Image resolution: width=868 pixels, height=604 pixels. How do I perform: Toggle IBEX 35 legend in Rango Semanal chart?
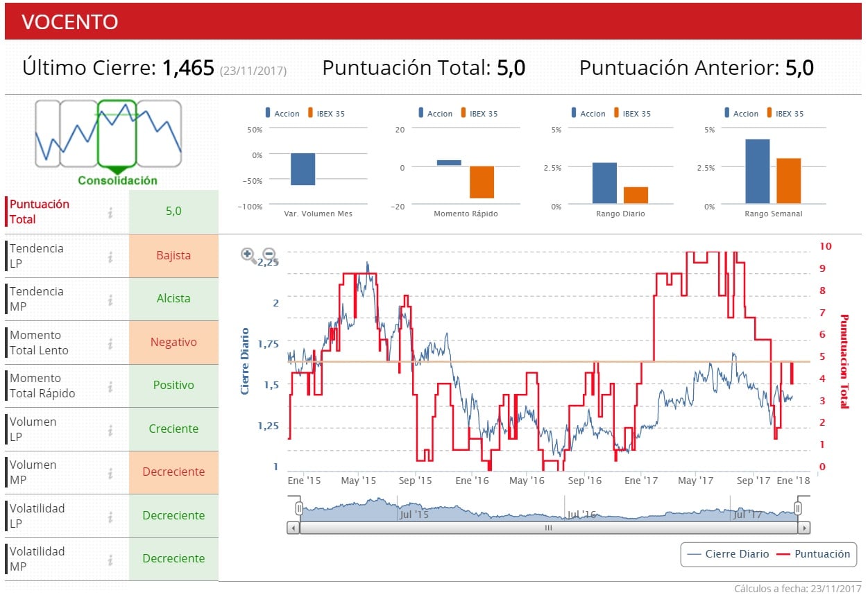tap(785, 114)
